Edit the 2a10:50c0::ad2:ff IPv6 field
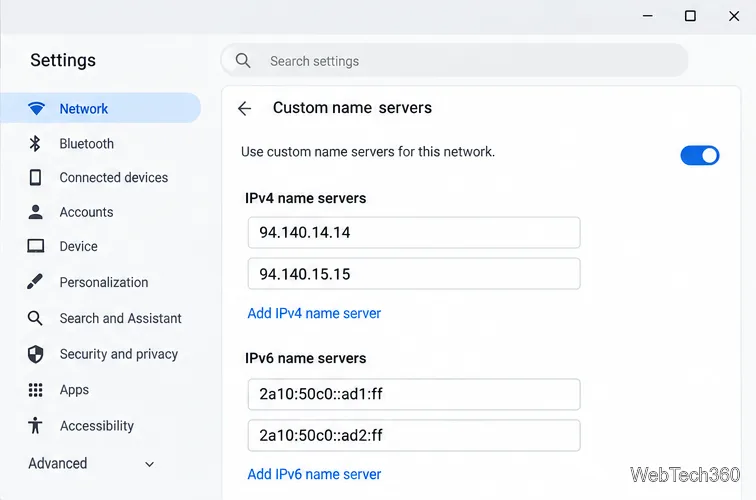The height and width of the screenshot is (500, 756). (414, 435)
